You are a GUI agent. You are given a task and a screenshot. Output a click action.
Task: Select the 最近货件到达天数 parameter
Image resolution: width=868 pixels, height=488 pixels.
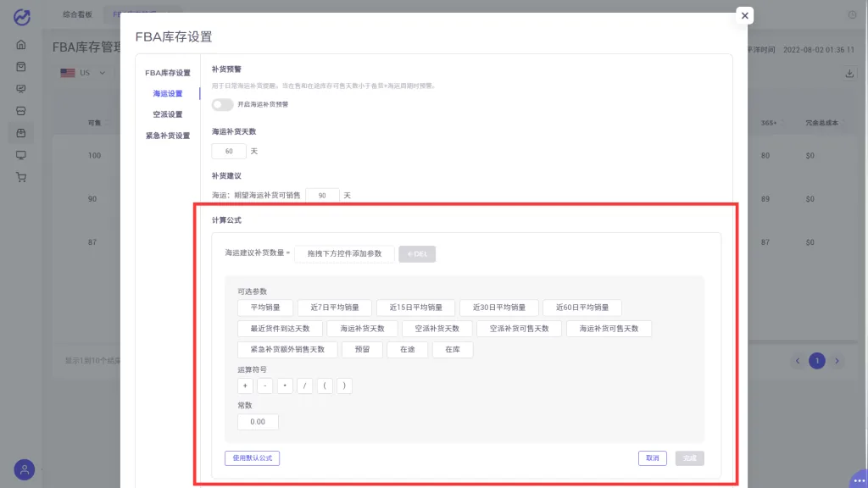point(280,329)
